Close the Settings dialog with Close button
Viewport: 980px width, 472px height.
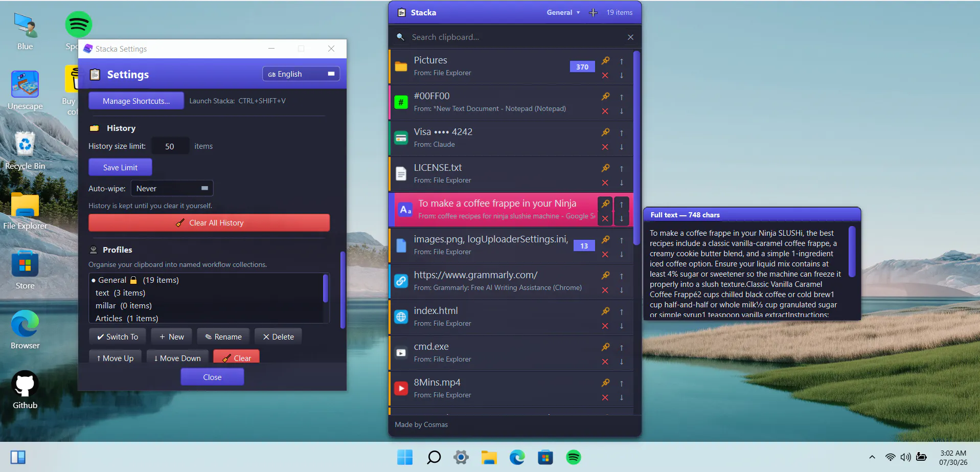212,377
